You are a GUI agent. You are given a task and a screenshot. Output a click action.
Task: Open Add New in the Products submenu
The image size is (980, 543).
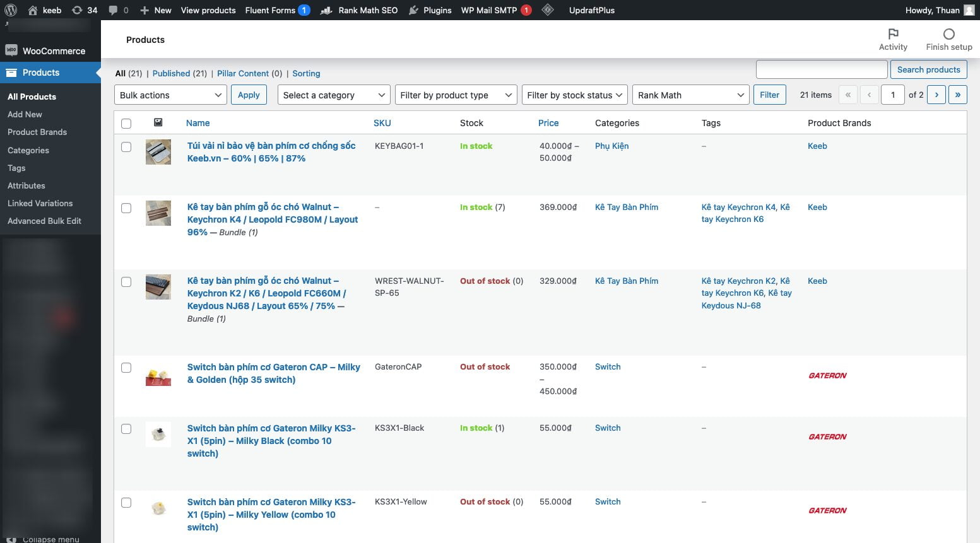[25, 114]
